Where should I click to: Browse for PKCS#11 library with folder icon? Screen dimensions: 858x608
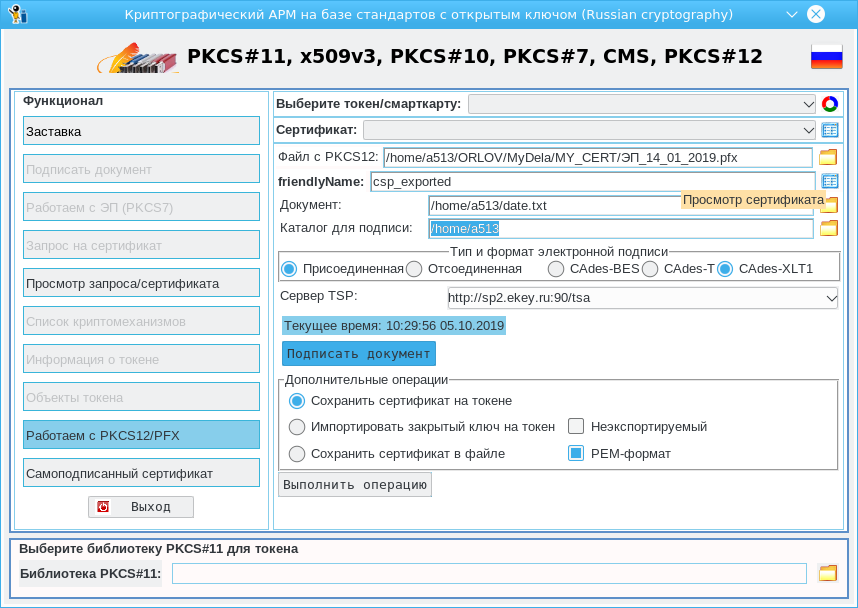click(x=827, y=573)
